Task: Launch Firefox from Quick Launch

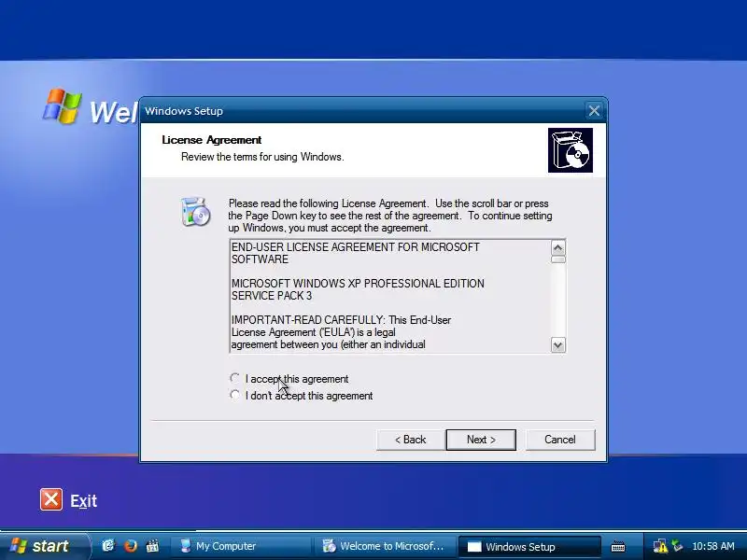Action: (x=131, y=546)
